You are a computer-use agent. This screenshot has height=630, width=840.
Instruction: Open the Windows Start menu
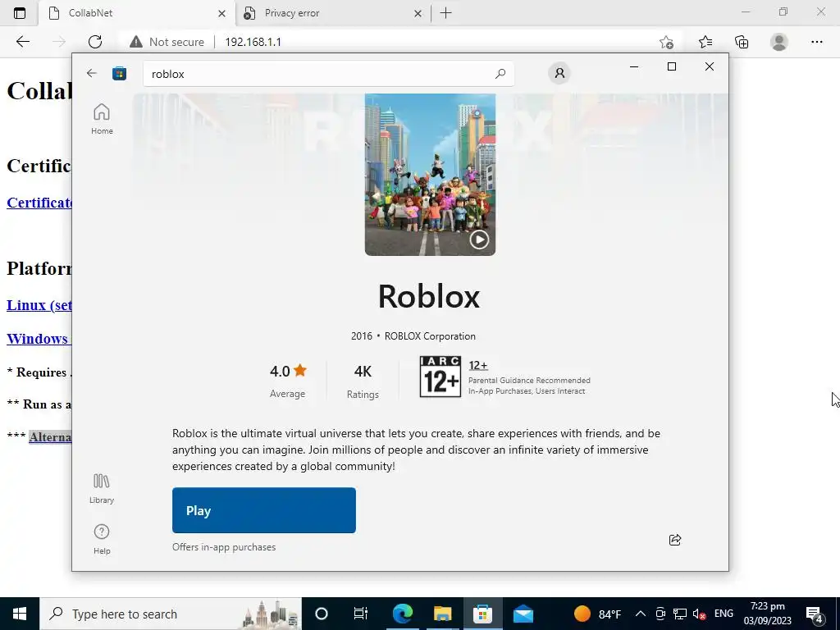click(x=20, y=614)
